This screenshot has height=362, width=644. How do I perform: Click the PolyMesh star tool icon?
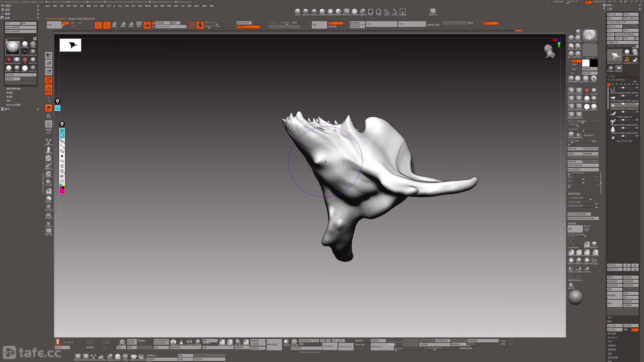point(611,68)
